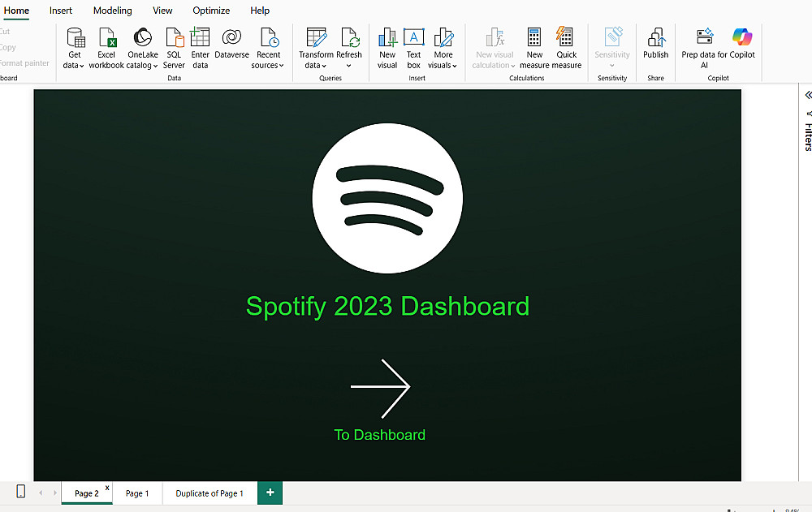This screenshot has height=512, width=812.
Task: Click the white arrow navigation button
Action: [381, 389]
